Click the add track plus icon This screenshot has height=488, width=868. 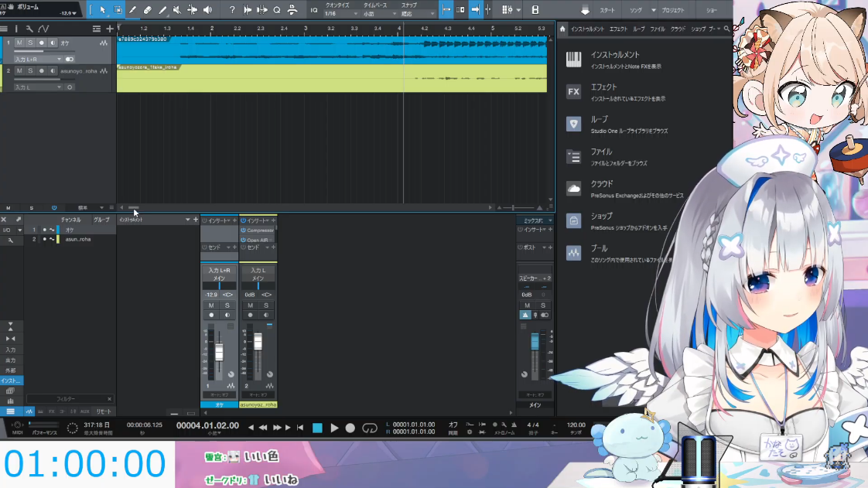(110, 29)
